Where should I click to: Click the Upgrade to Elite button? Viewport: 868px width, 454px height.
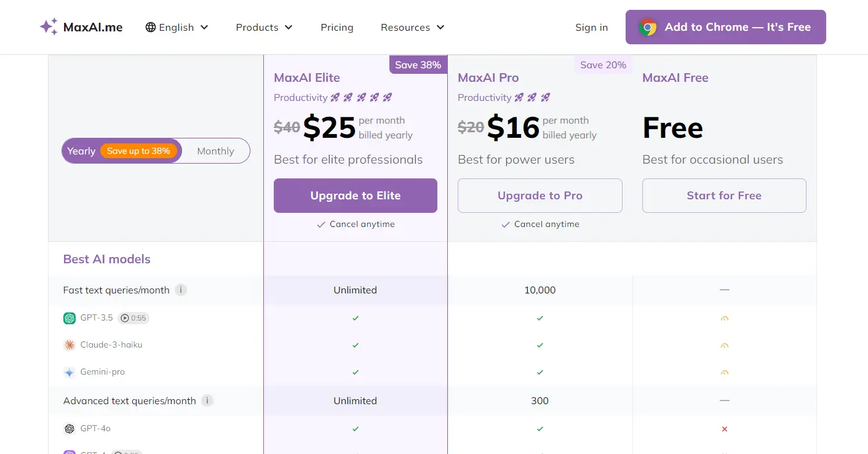pyautogui.click(x=356, y=196)
